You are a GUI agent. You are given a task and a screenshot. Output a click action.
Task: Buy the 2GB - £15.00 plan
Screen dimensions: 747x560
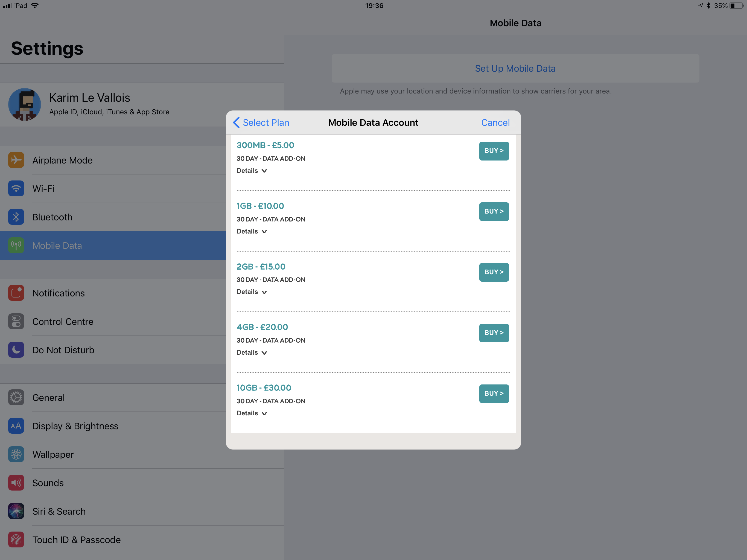pos(494,272)
